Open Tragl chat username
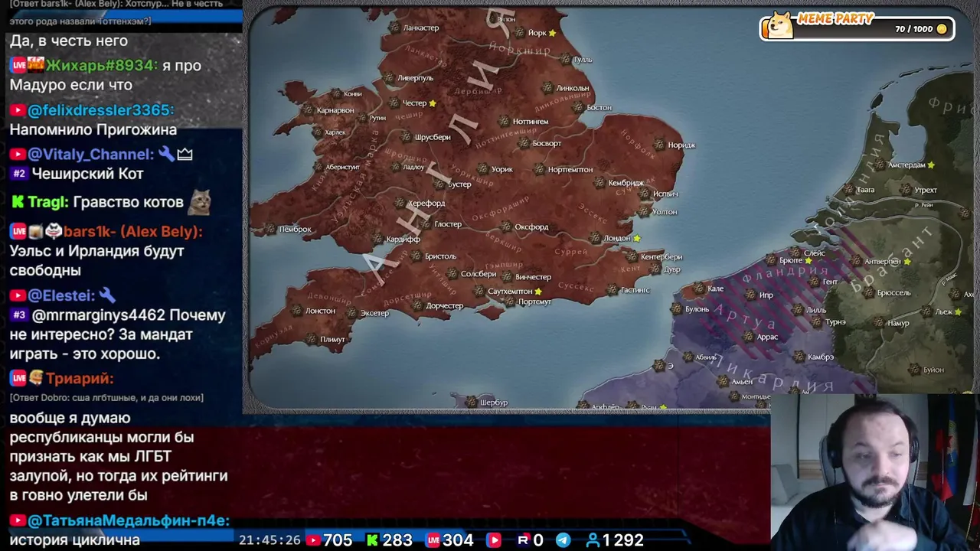Image resolution: width=980 pixels, height=551 pixels. [48, 203]
